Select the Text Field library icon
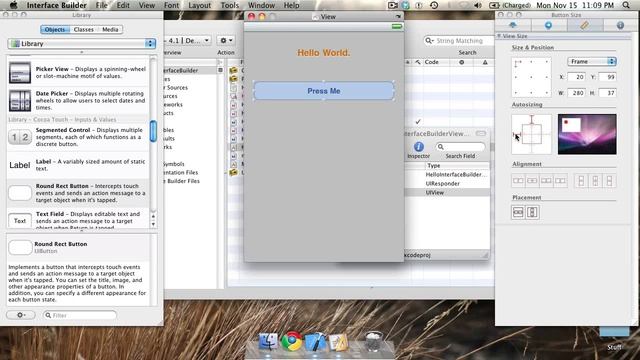This screenshot has width=640, height=360. coord(20,221)
